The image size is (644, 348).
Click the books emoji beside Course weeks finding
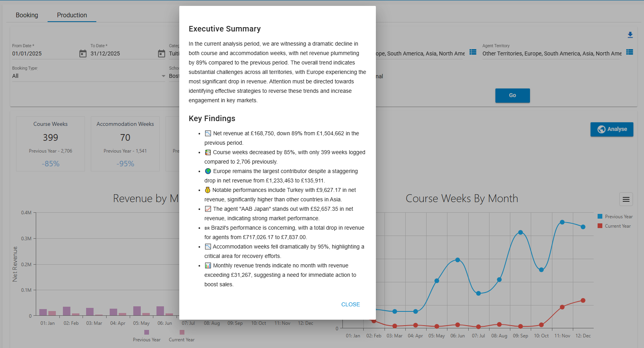208,152
